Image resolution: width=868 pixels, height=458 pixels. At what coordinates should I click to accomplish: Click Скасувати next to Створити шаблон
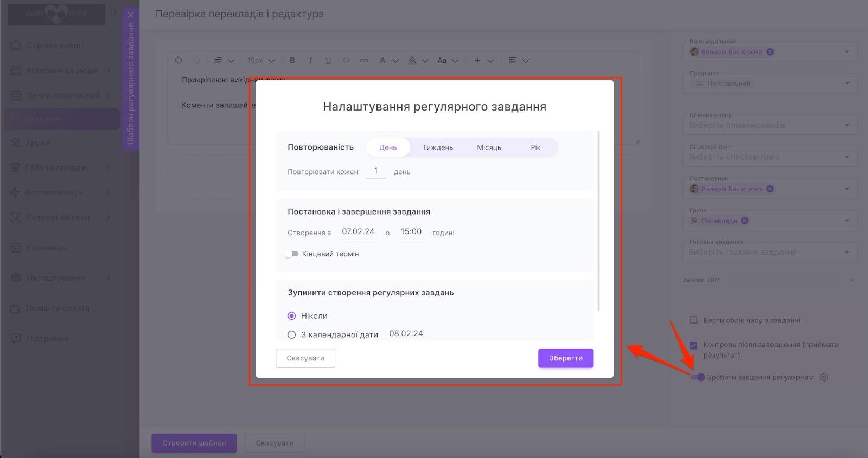tap(275, 443)
